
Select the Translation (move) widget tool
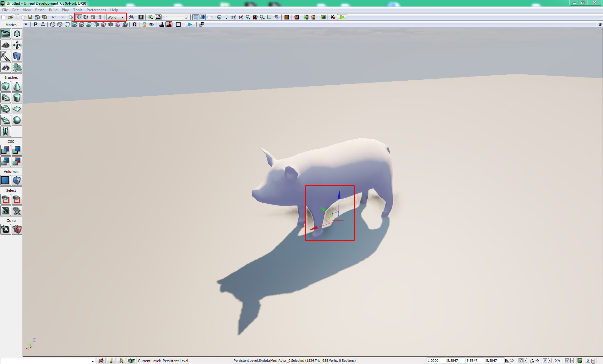pyautogui.click(x=79, y=17)
